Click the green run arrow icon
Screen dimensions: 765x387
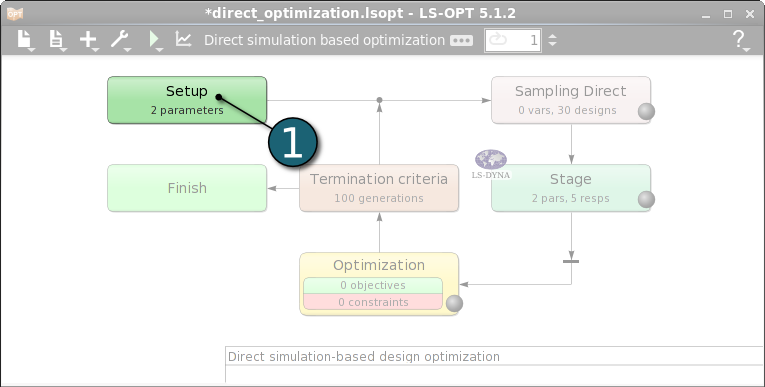click(154, 39)
